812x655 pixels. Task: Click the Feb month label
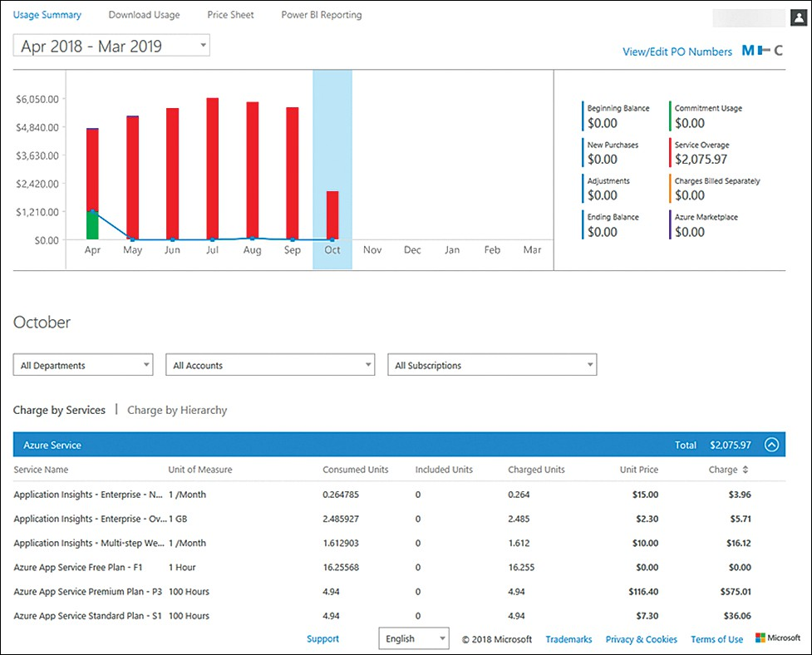click(x=492, y=250)
